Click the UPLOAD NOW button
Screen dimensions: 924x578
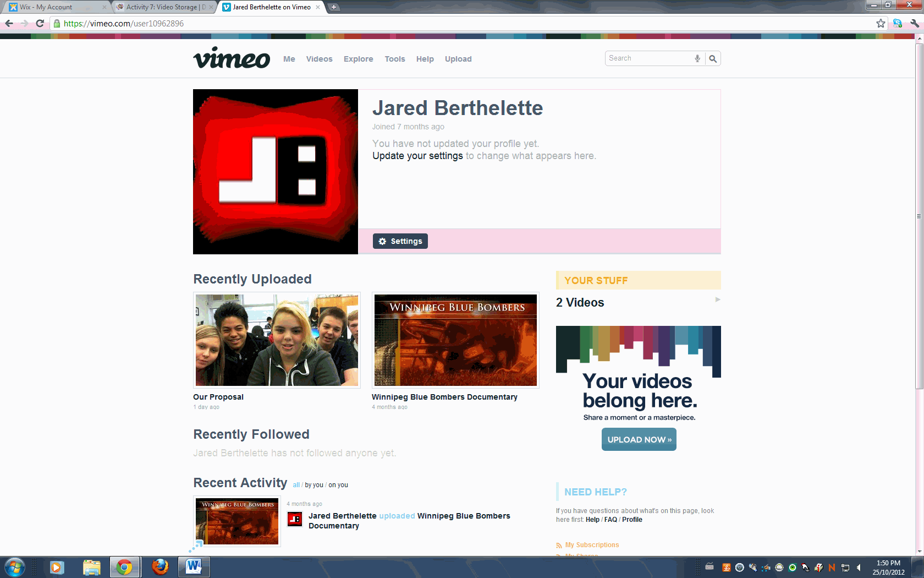(x=639, y=439)
